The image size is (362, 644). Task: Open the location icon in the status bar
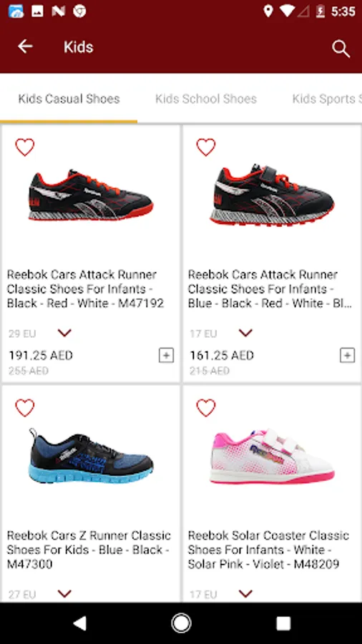click(x=268, y=11)
